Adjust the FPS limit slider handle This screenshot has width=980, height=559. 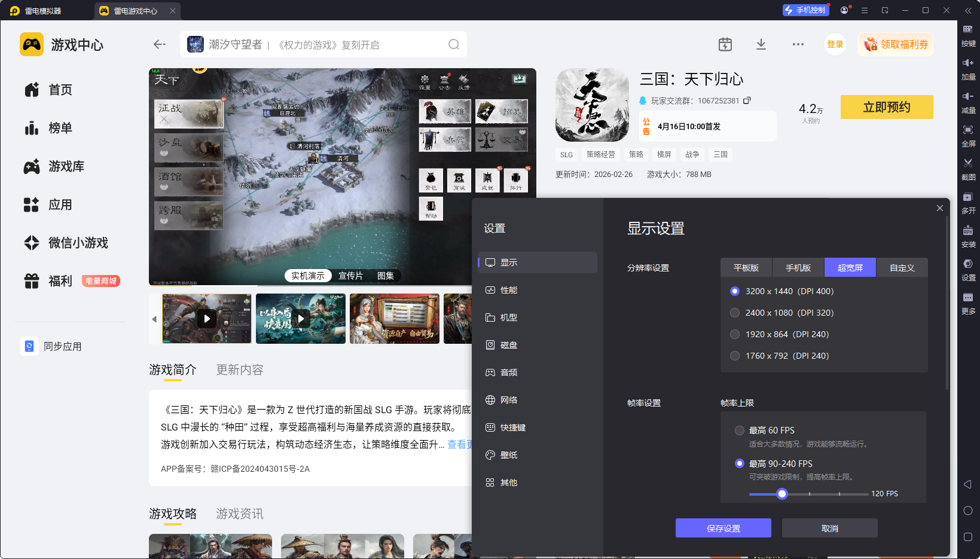click(x=782, y=494)
